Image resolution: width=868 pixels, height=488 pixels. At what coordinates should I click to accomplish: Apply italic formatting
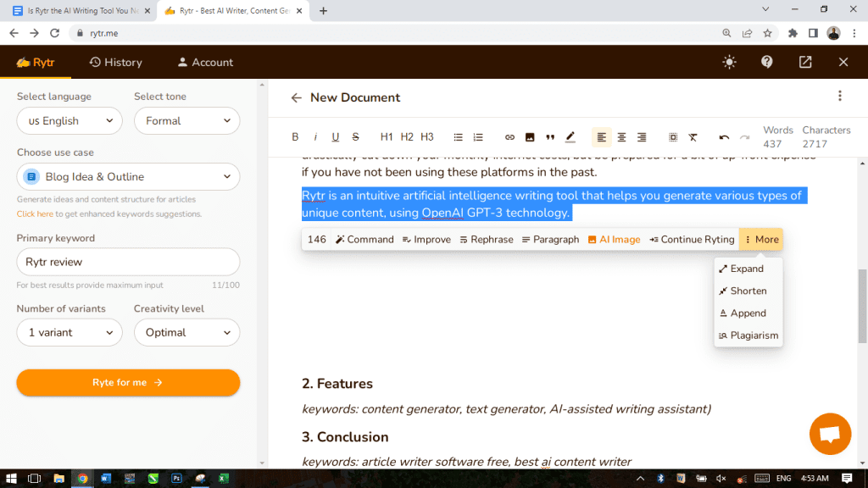[315, 136]
